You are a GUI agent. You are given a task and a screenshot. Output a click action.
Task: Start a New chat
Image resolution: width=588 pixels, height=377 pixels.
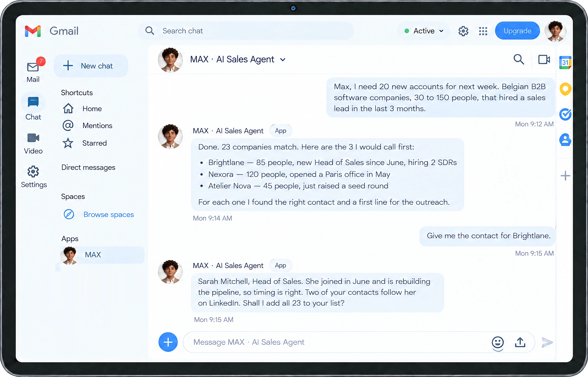[x=91, y=66]
